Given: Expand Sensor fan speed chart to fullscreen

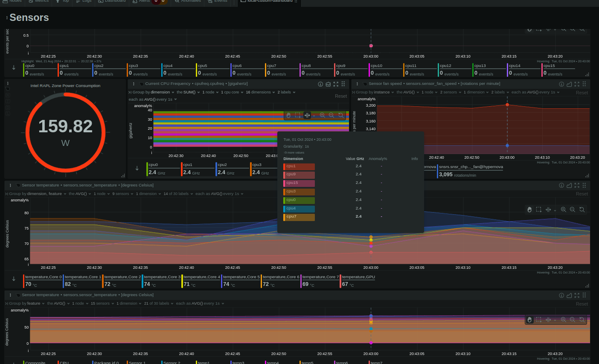Looking at the screenshot, I should coord(577,84).
